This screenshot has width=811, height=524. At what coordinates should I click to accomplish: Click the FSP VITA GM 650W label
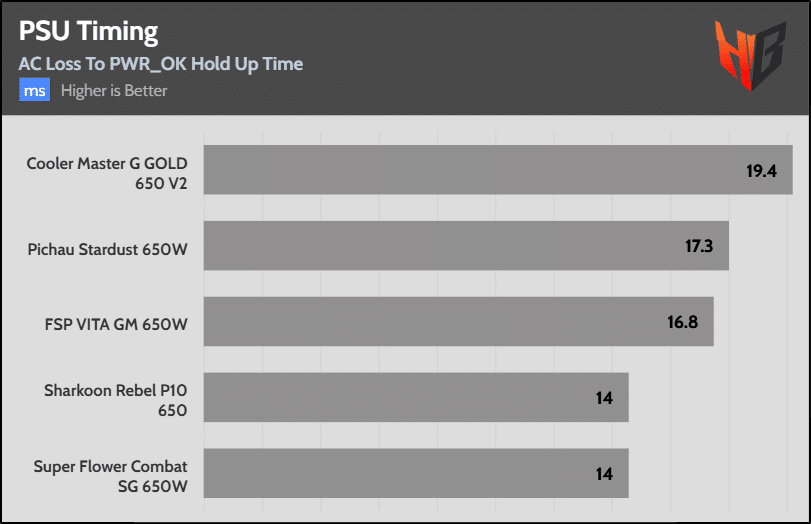(x=116, y=324)
